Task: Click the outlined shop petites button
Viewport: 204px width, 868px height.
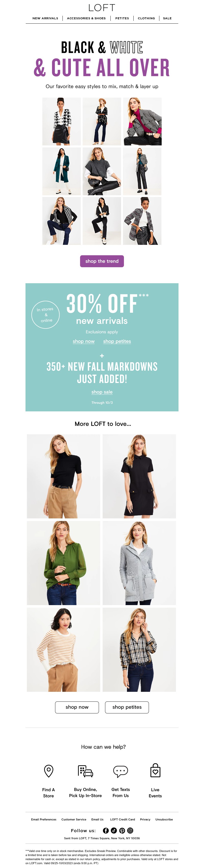Action: point(127,707)
